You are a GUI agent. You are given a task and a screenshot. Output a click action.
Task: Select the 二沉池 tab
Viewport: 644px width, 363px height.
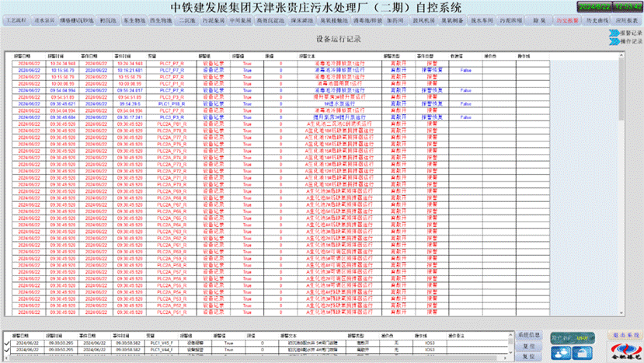point(187,20)
